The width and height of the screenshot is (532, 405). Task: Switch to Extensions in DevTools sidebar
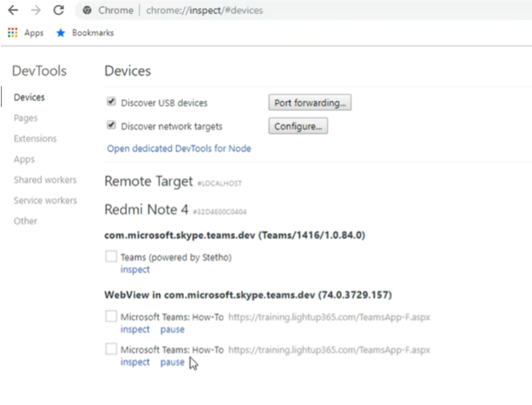35,139
